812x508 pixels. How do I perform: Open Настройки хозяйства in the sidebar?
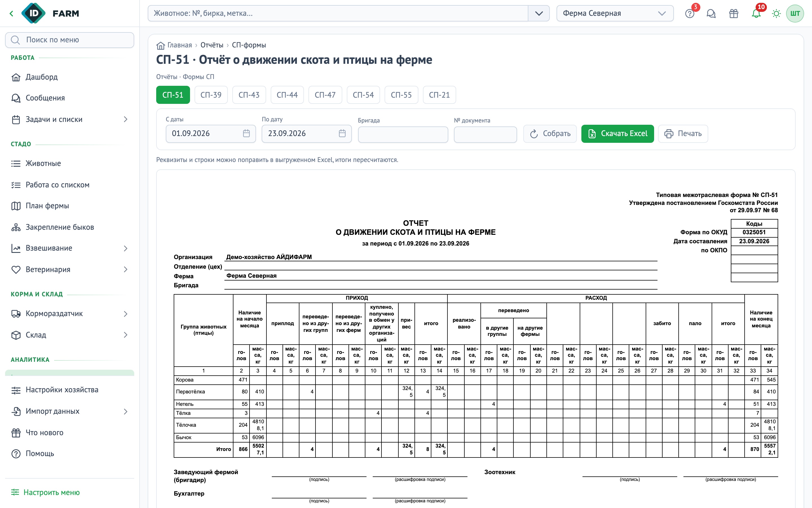[69, 390]
